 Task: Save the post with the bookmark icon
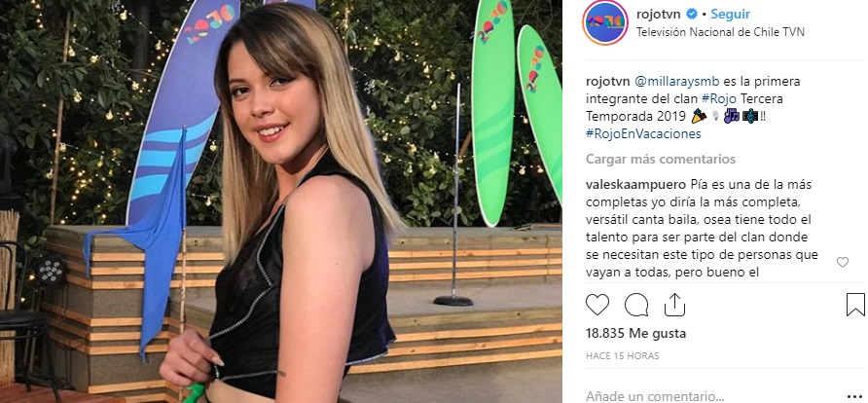tap(855, 305)
